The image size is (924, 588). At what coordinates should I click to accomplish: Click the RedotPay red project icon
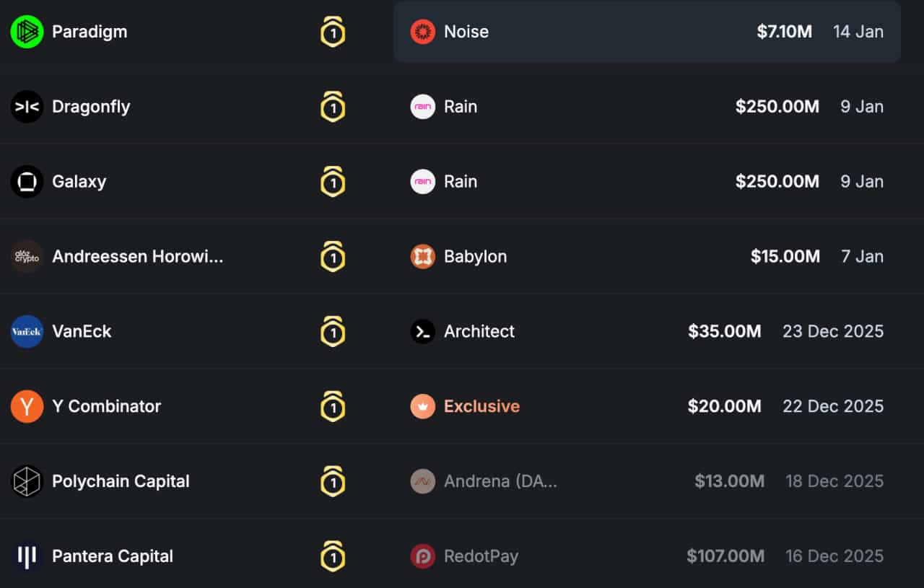(x=423, y=556)
